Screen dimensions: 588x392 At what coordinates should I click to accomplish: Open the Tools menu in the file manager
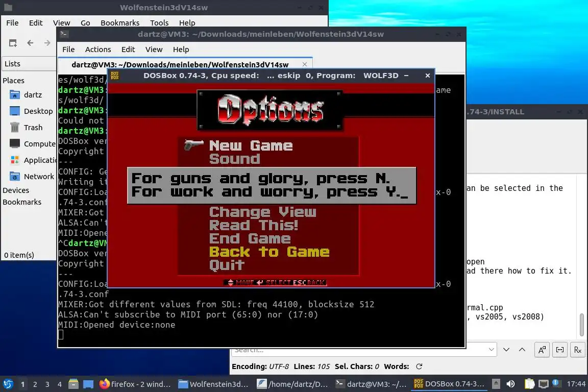(x=159, y=23)
